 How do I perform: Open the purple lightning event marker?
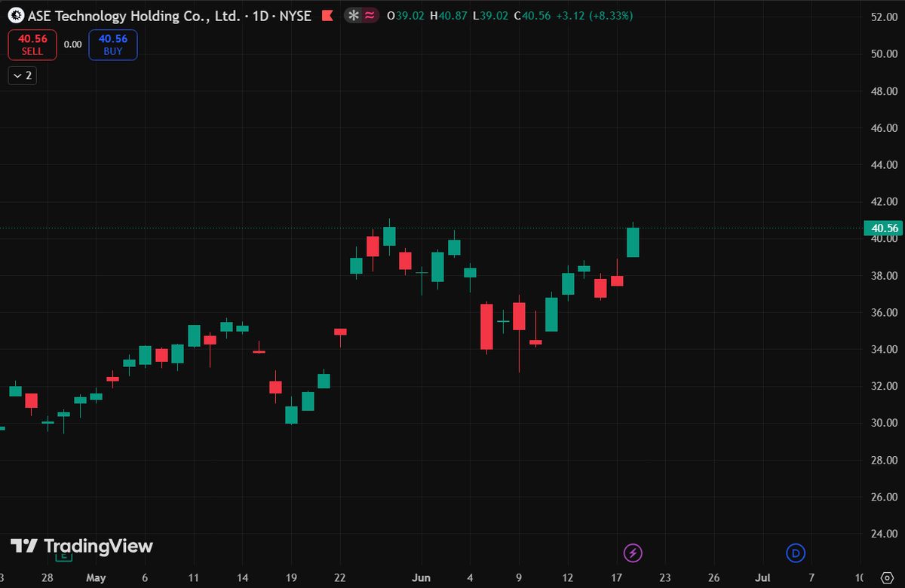click(633, 553)
